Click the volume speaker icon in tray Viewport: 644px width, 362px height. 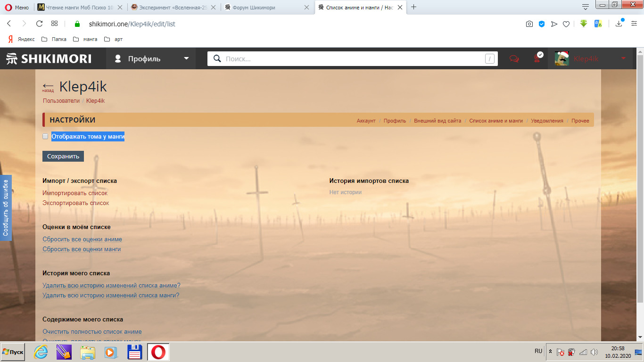point(594,352)
